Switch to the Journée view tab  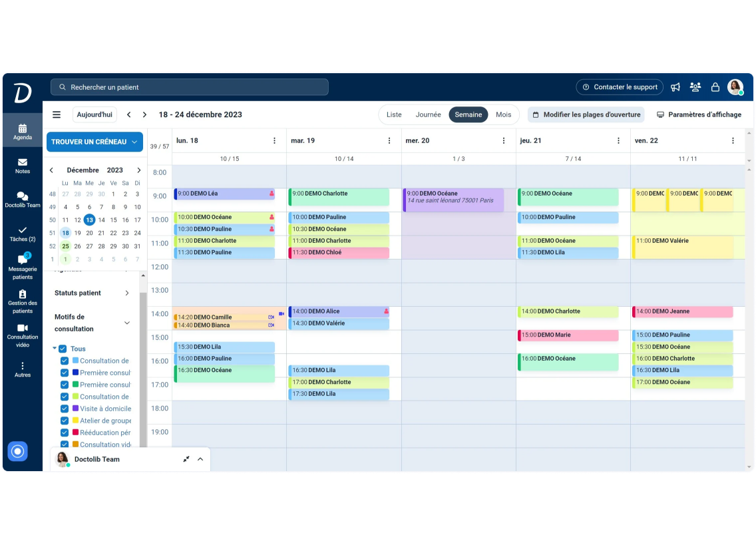pos(428,114)
